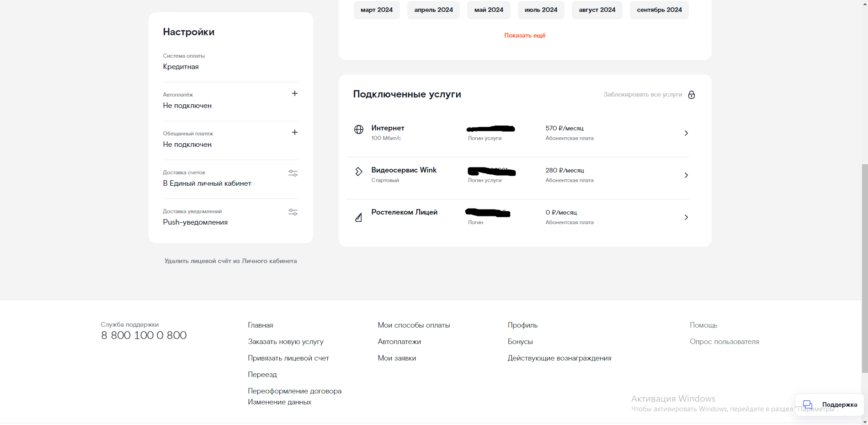Click the lock icon to block all services
Image resolution: width=868 pixels, height=425 pixels.
point(692,95)
